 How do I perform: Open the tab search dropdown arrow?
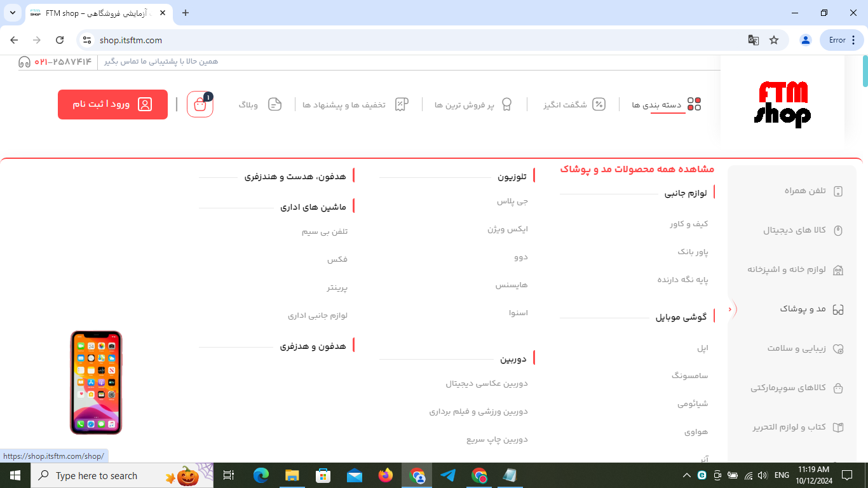[x=12, y=13]
